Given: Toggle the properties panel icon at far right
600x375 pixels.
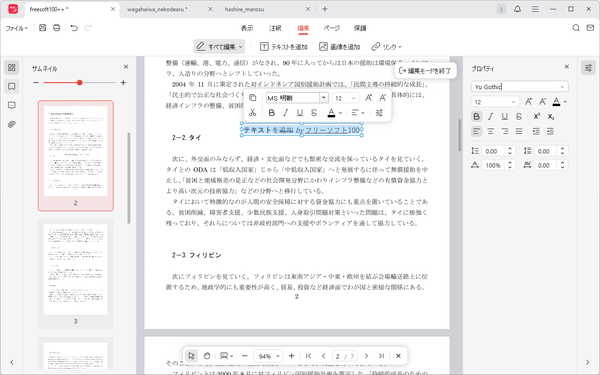Looking at the screenshot, I should point(588,68).
